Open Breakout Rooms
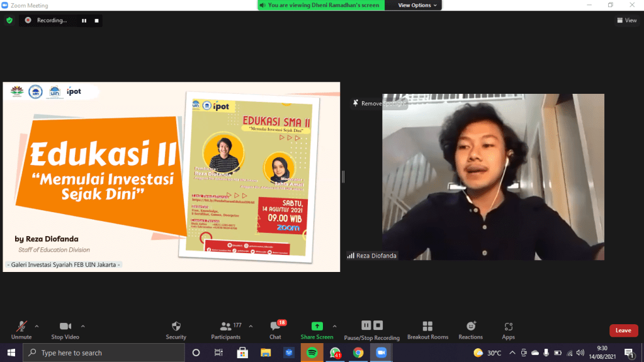 point(427,326)
